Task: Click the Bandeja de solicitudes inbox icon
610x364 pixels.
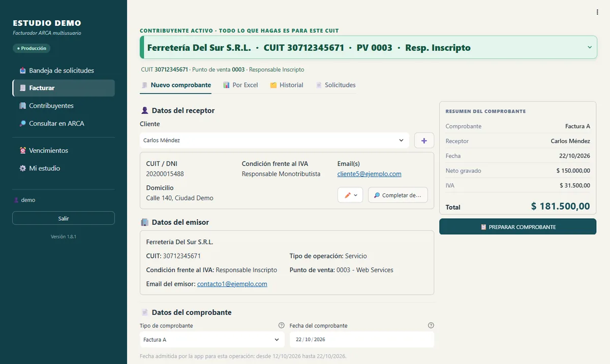Action: pos(22,71)
